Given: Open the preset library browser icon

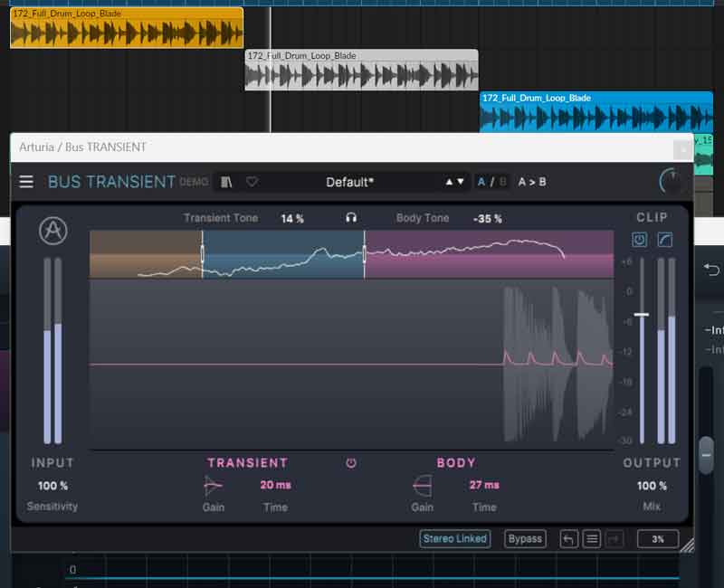Looking at the screenshot, I should 226,182.
